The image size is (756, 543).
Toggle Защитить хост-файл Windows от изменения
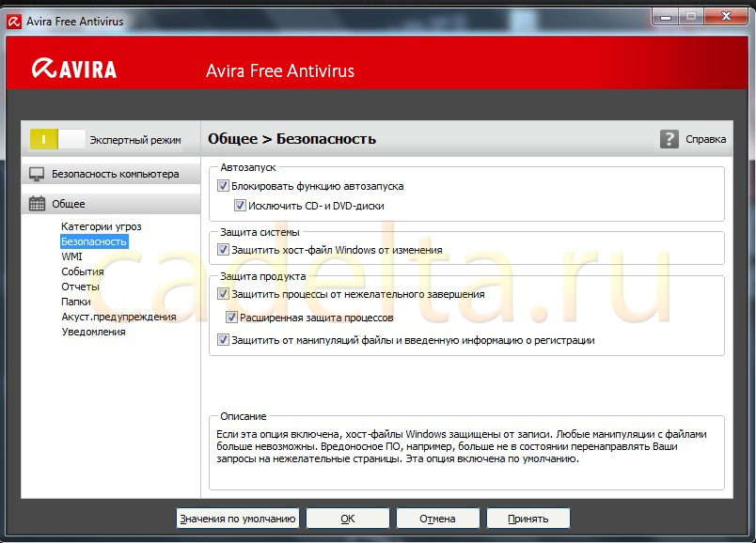pyautogui.click(x=223, y=250)
